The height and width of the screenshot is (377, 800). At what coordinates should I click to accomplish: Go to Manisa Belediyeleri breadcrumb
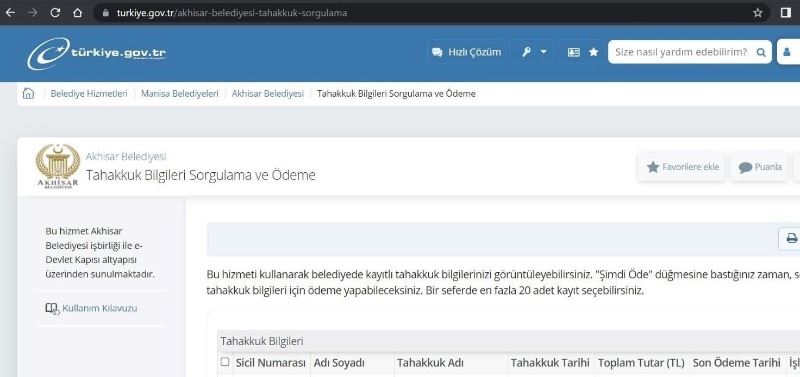180,93
